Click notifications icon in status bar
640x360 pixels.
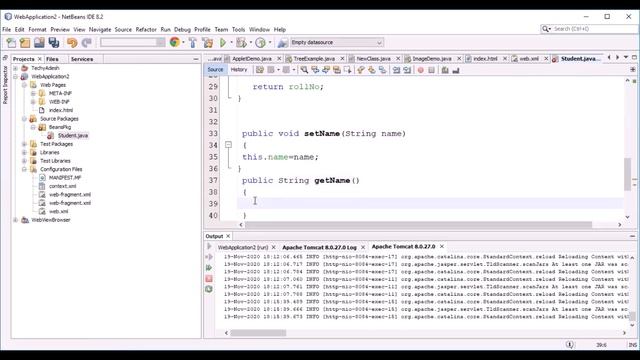[570, 345]
